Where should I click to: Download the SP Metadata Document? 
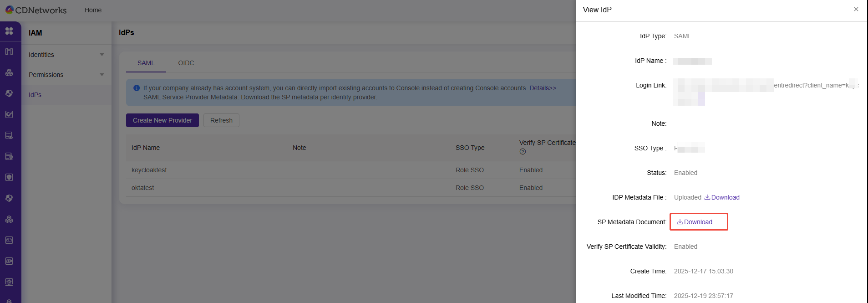[x=695, y=222]
